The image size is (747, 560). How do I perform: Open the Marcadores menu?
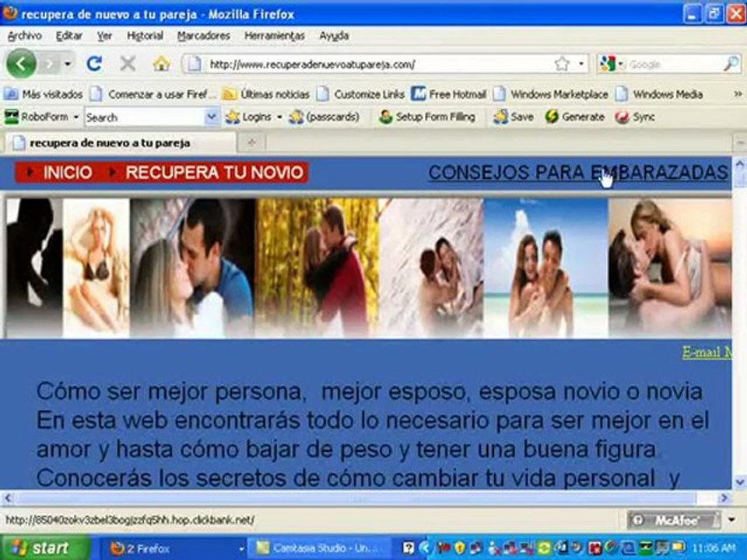(x=203, y=36)
